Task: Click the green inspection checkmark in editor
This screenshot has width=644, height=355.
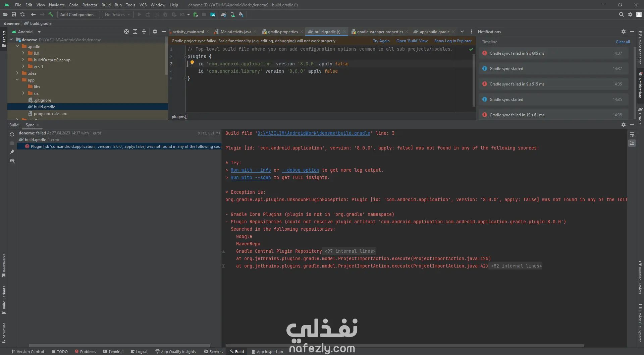Action: point(471,49)
